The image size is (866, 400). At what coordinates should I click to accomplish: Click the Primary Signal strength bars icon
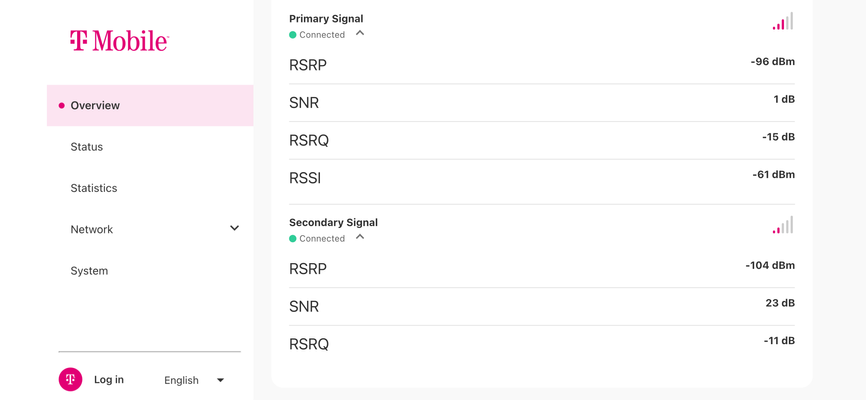(783, 21)
